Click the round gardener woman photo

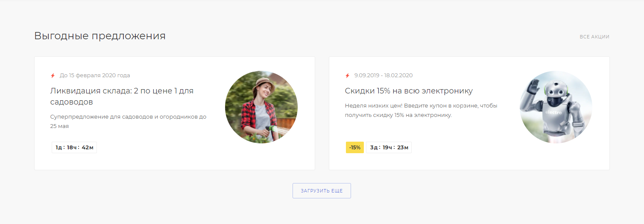[261, 107]
